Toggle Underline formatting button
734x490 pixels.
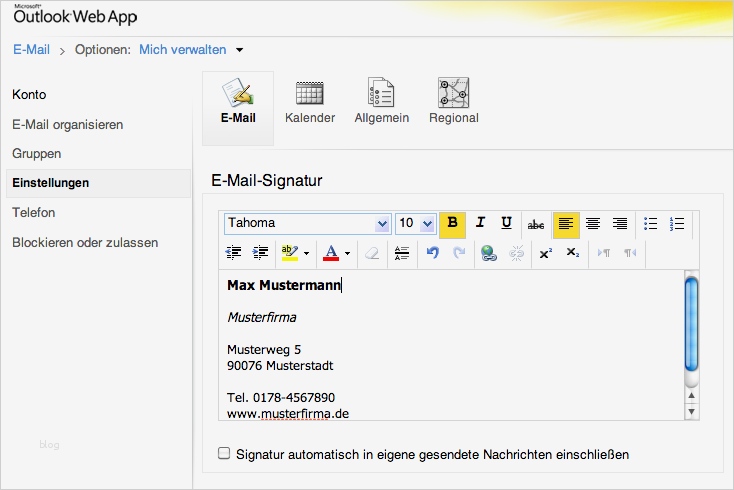(506, 223)
